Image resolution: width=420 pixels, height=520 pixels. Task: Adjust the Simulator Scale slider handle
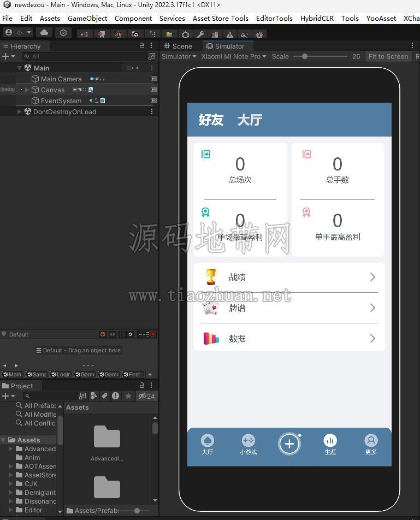pos(305,57)
